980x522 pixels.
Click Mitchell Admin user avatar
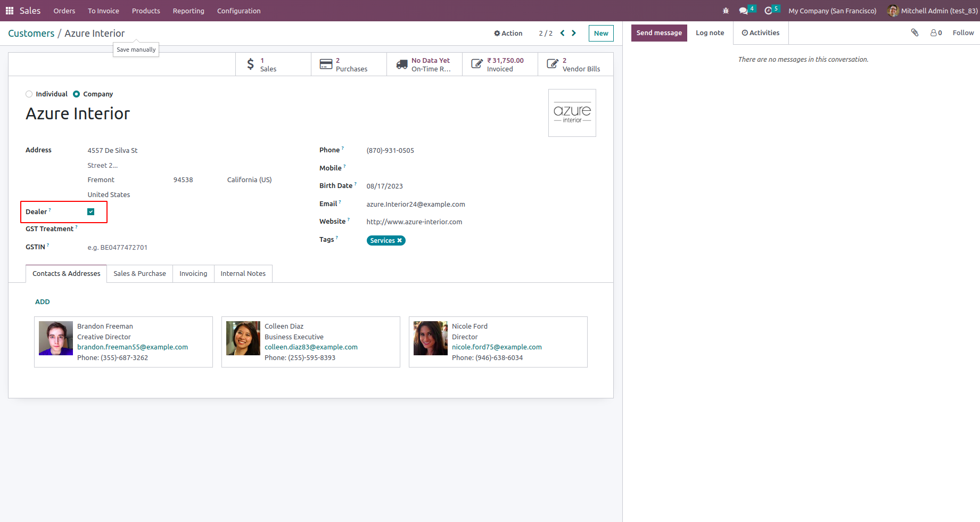(893, 11)
